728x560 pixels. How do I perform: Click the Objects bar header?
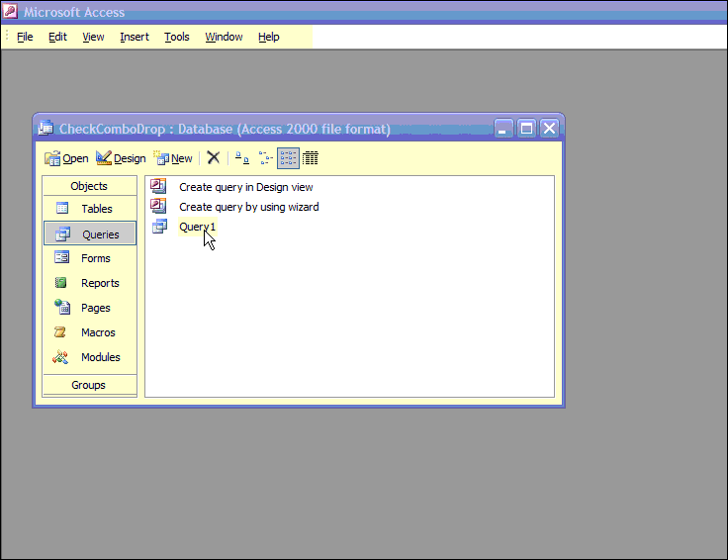point(89,186)
